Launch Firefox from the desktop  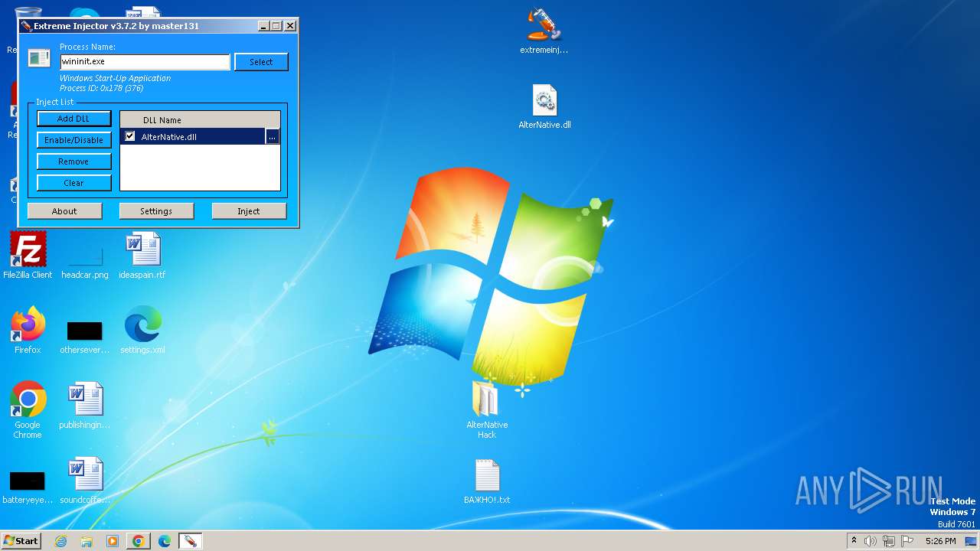[x=28, y=330]
